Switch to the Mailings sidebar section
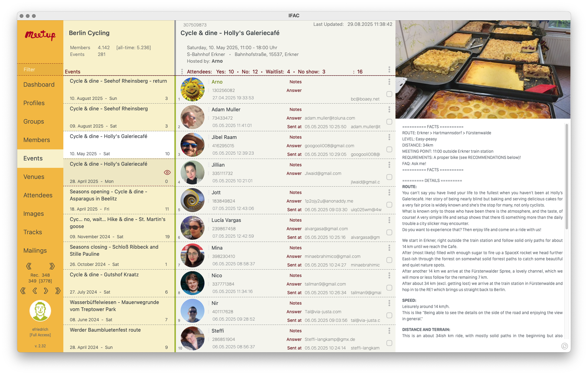The width and height of the screenshot is (588, 375). point(35,251)
